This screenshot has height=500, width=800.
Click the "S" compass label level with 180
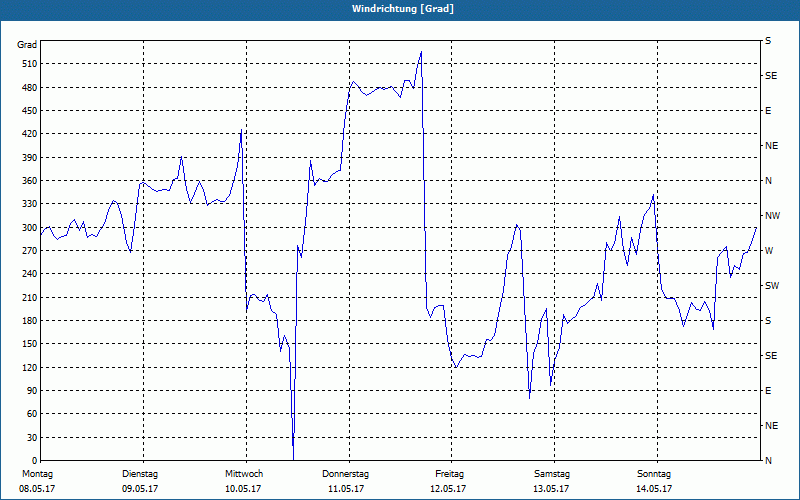[768, 321]
